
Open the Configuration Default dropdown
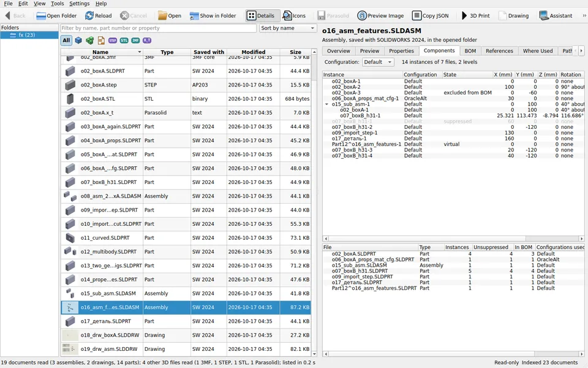378,62
